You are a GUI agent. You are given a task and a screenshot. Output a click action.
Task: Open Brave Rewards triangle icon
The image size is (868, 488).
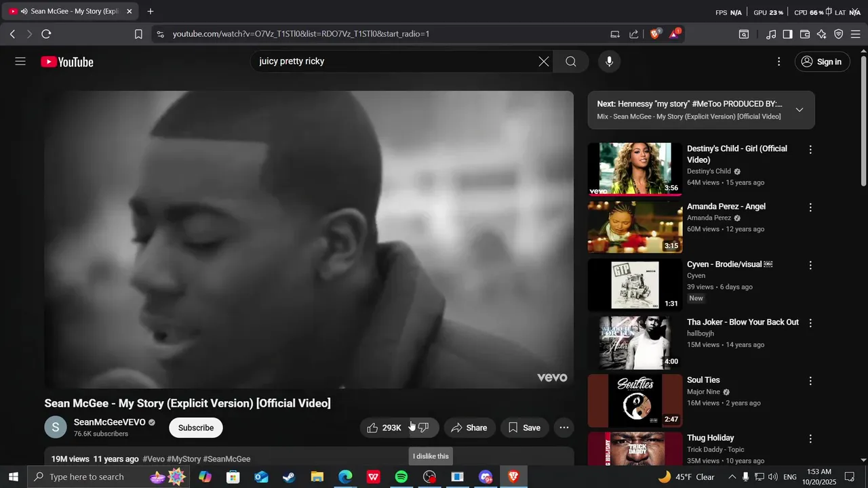(x=675, y=34)
